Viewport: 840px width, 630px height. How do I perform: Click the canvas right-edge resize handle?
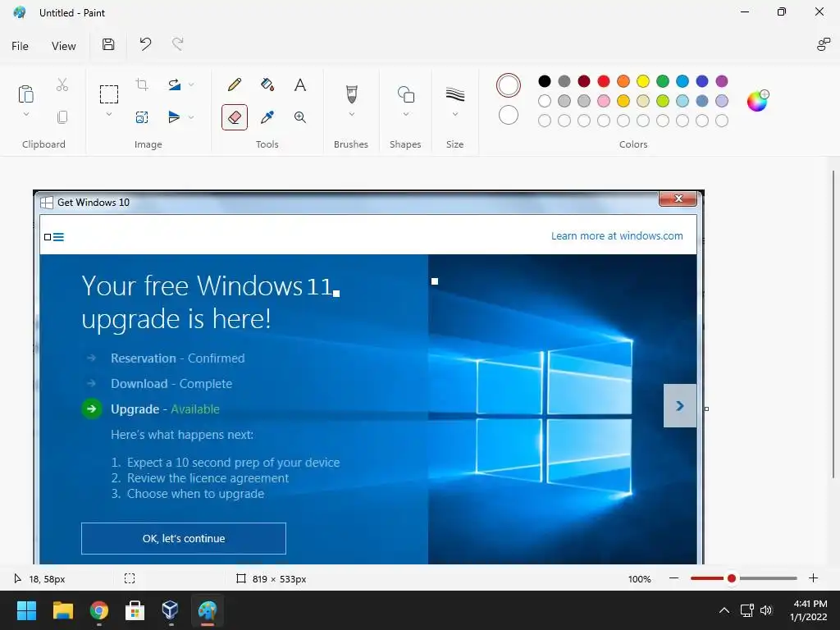pos(706,409)
